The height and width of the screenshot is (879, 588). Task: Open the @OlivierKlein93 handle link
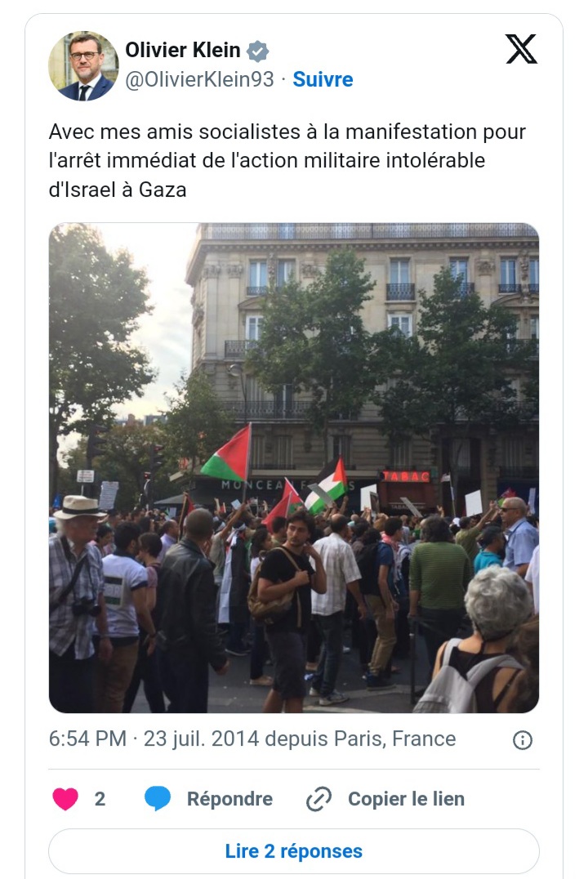pyautogui.click(x=199, y=79)
